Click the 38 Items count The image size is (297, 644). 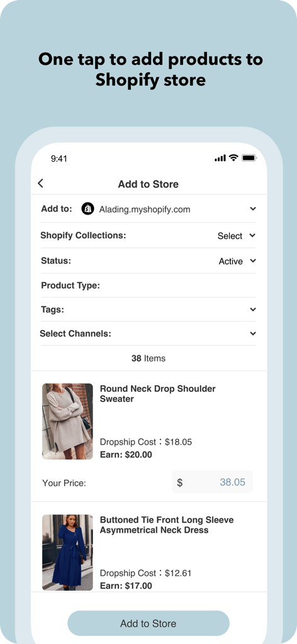tap(148, 358)
